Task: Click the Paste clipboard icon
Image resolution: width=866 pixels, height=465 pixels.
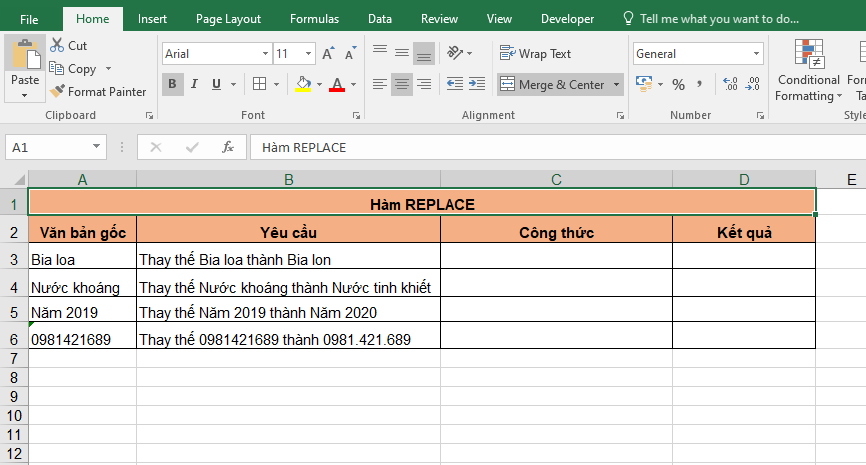Action: [x=25, y=58]
